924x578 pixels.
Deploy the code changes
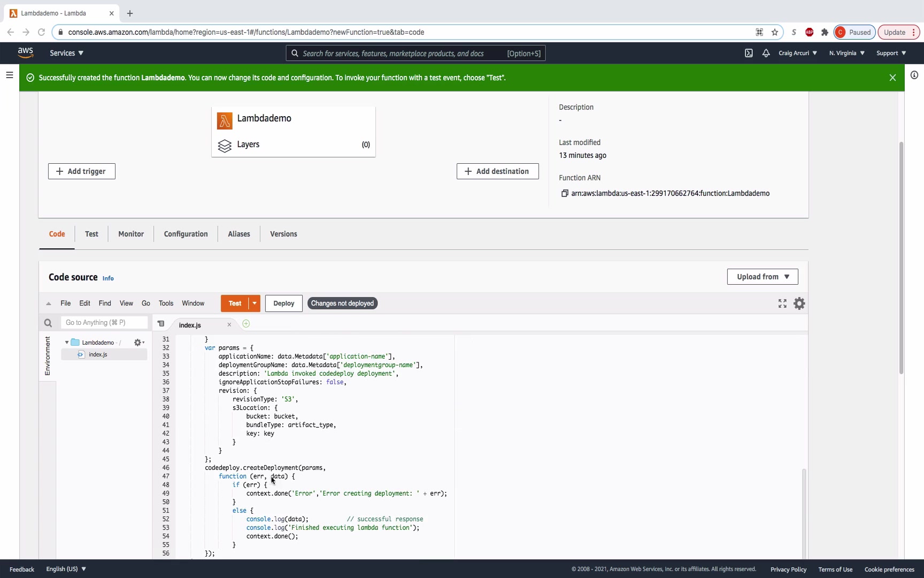(x=284, y=303)
